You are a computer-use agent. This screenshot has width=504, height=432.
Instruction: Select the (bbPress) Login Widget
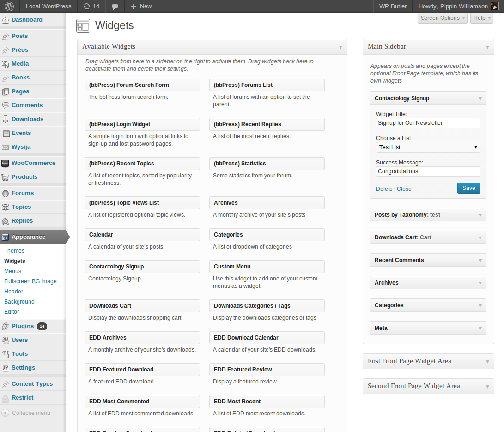(x=142, y=124)
